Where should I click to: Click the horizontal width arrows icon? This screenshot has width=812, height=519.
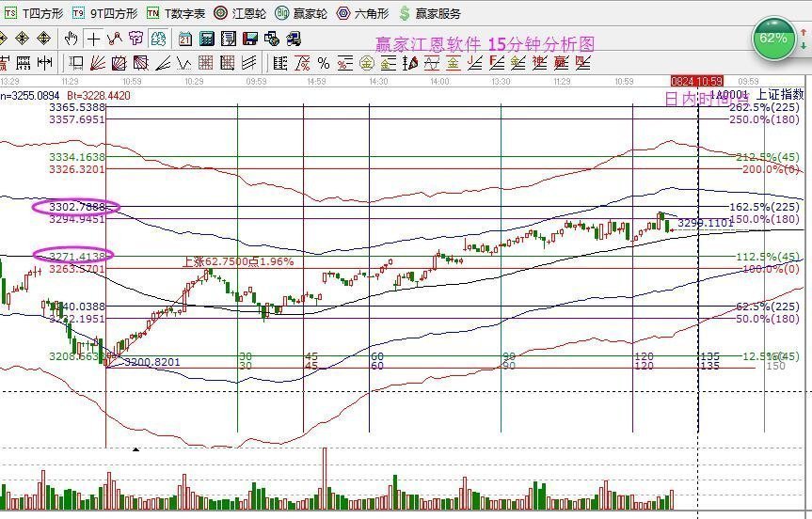point(44,63)
